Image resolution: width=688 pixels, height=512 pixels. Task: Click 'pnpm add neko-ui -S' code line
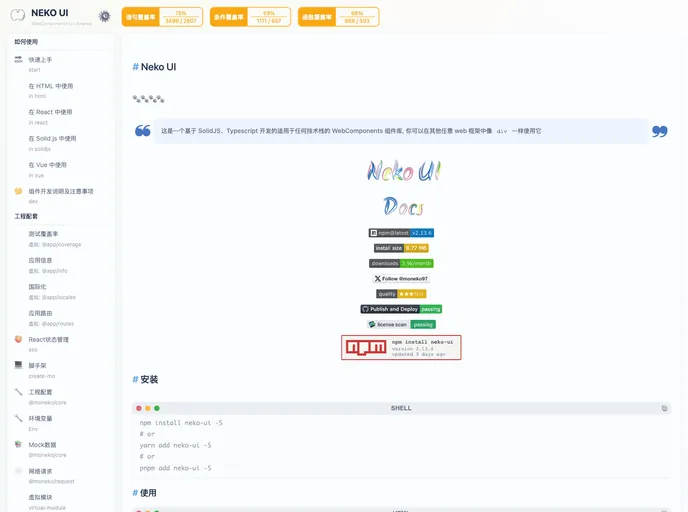175,468
